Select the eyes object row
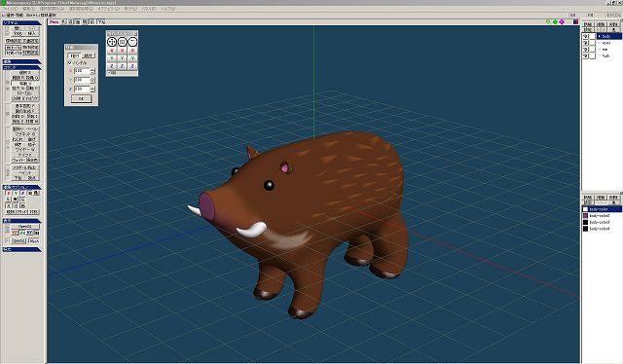This screenshot has width=623, height=364. 608,43
